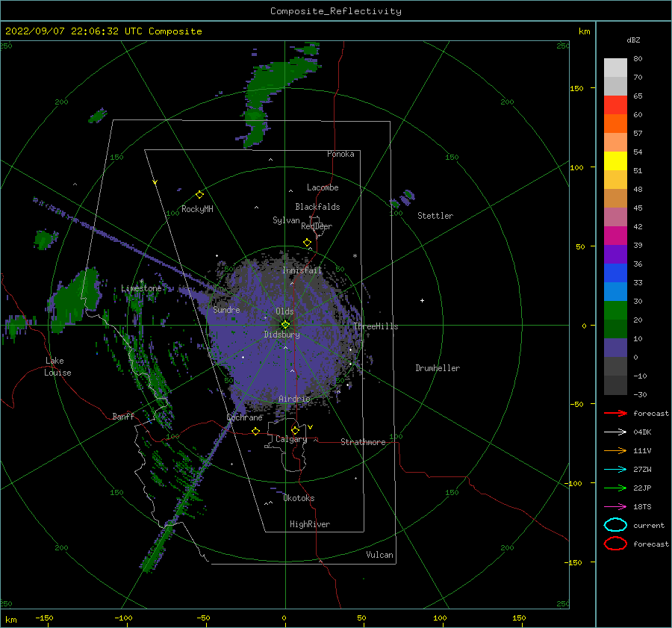Image resolution: width=672 pixels, height=628 pixels.
Task: Click the yellow diamond marker near Cochrane
Action: pos(255,431)
